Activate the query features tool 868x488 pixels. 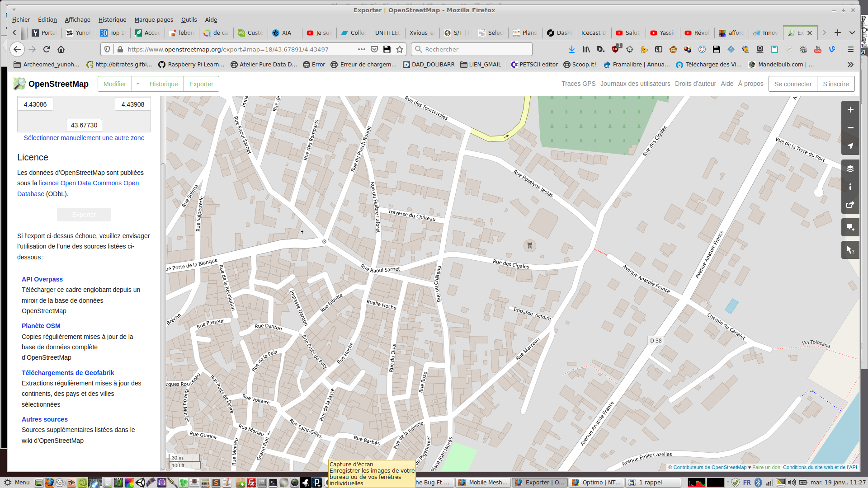[x=850, y=250]
